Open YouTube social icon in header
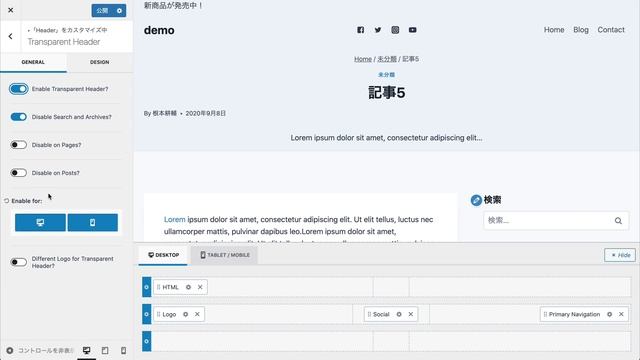The width and height of the screenshot is (640, 360). (x=413, y=30)
